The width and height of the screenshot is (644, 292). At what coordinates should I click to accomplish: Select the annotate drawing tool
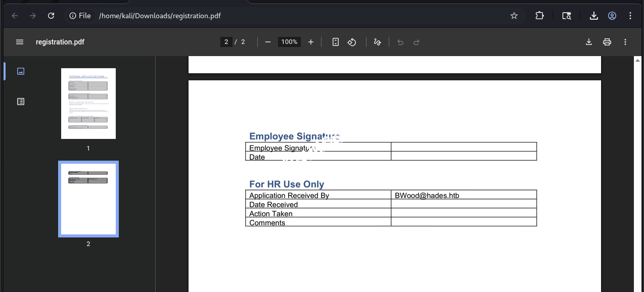click(377, 42)
